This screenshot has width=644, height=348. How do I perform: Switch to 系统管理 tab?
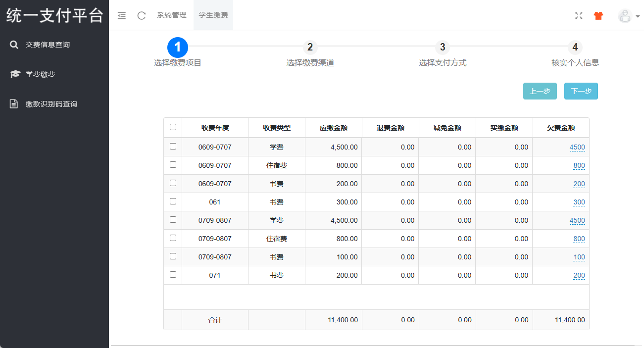click(x=172, y=15)
